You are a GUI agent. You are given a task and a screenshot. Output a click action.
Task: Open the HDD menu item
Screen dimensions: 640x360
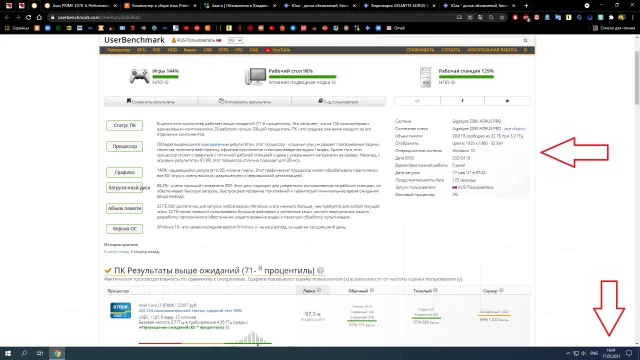(172, 50)
